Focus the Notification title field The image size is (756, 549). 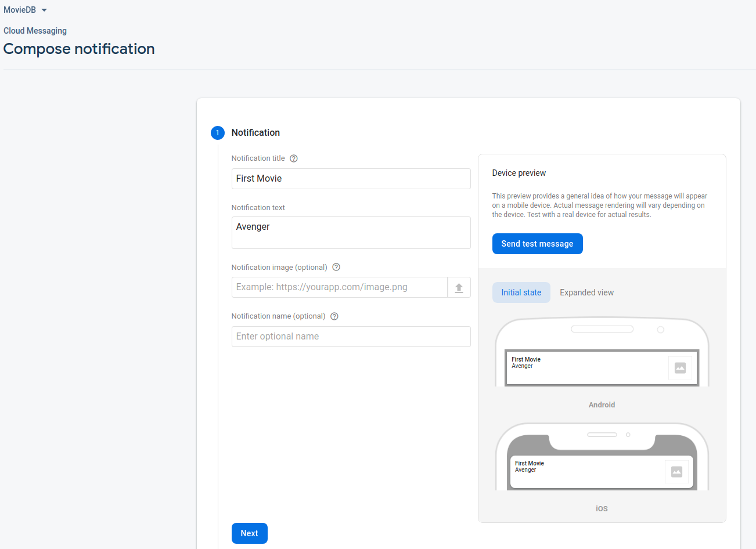point(351,179)
